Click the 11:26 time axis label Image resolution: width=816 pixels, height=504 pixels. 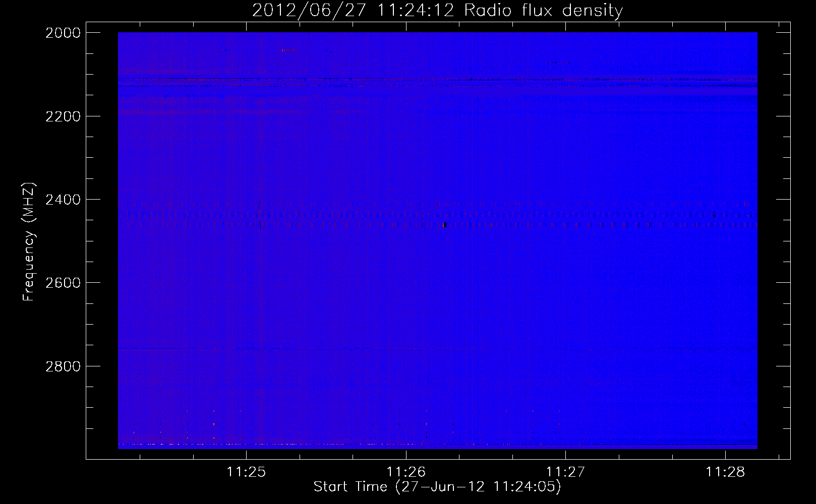[406, 472]
